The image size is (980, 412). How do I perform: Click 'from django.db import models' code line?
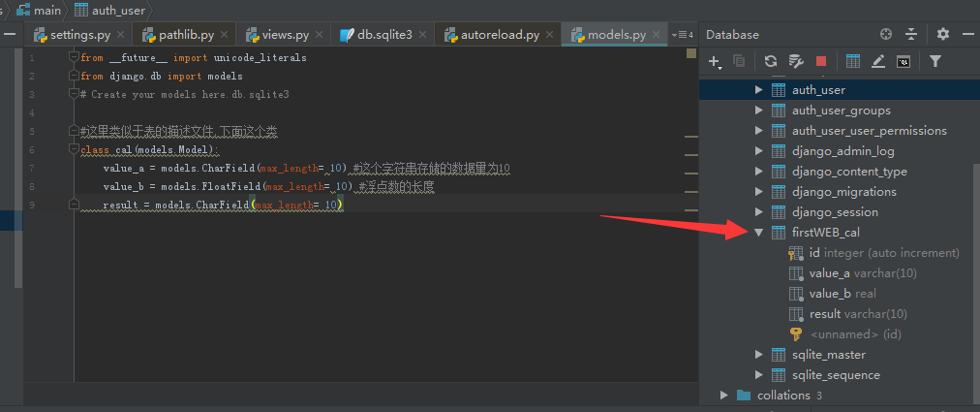click(162, 76)
